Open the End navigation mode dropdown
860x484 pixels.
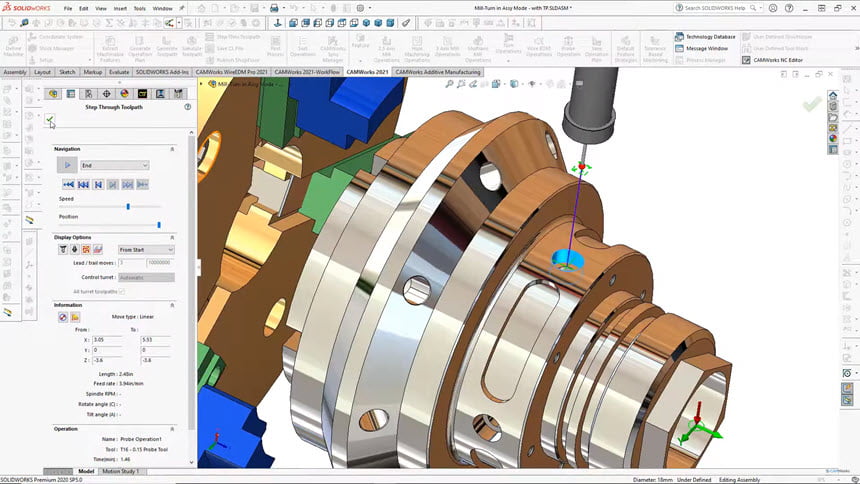tap(115, 165)
